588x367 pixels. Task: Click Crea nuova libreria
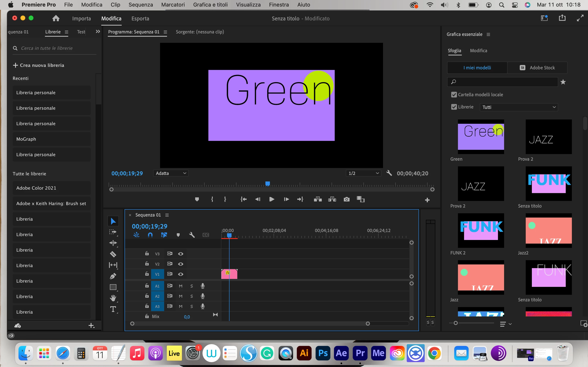(39, 65)
